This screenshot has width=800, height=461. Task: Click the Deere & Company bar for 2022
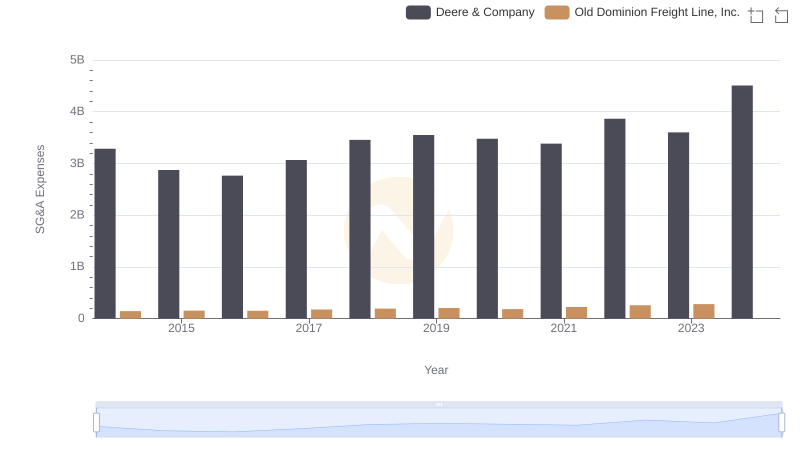[614, 219]
